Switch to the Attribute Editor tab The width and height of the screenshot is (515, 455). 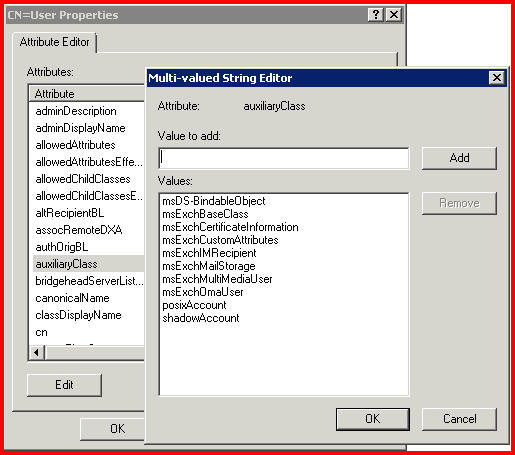[x=55, y=42]
